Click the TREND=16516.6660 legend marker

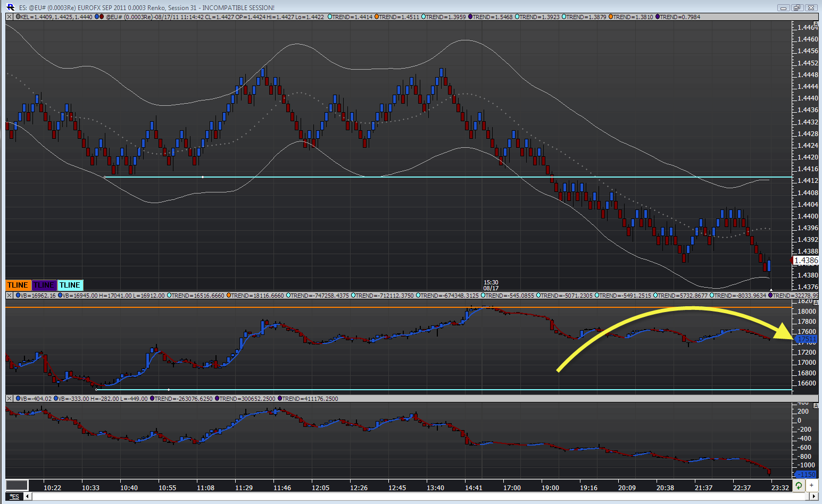(169, 296)
